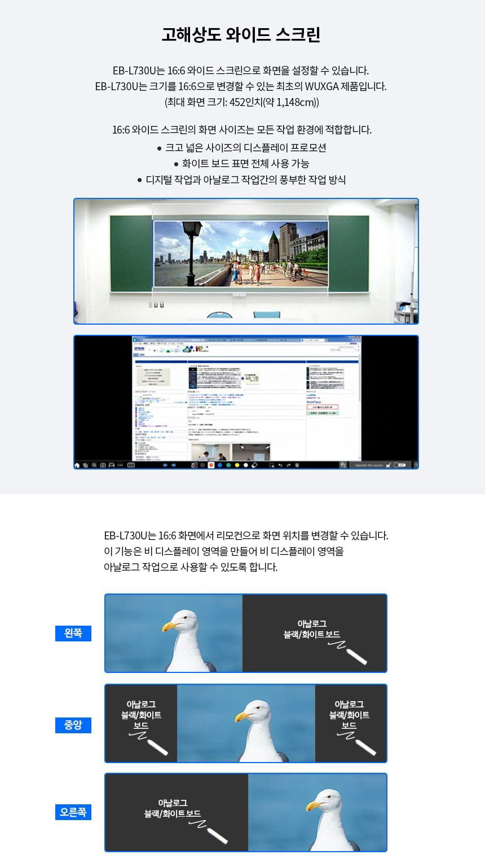The width and height of the screenshot is (485, 868).
Task: Click the selection tool icon beside the eraser
Action: pos(272,465)
